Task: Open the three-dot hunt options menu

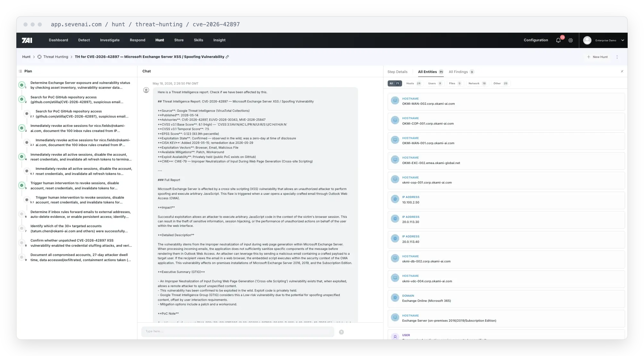Action: pos(617,57)
